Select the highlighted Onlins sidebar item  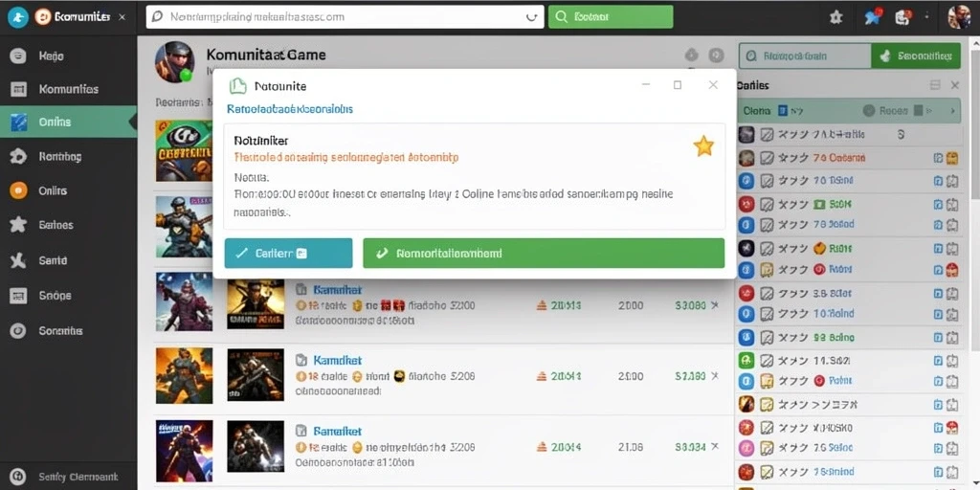(69, 122)
